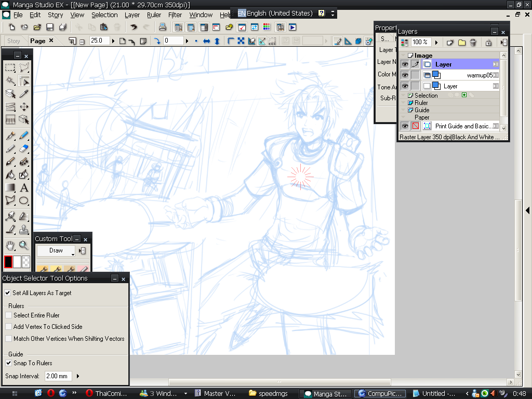This screenshot has height=399, width=532.
Task: Collapse the Image layer group
Action: coord(403,55)
